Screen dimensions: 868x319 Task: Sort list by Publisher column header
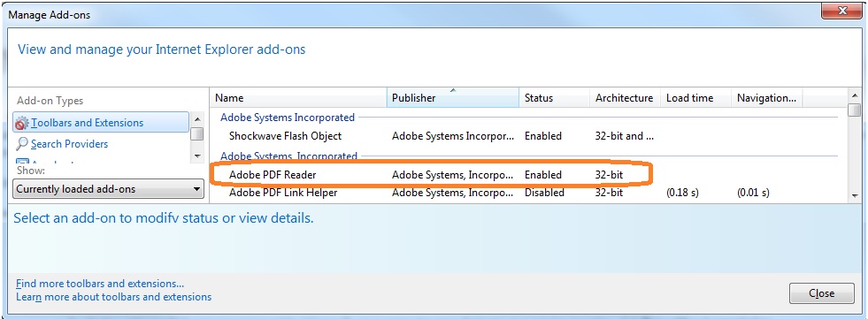pos(453,98)
